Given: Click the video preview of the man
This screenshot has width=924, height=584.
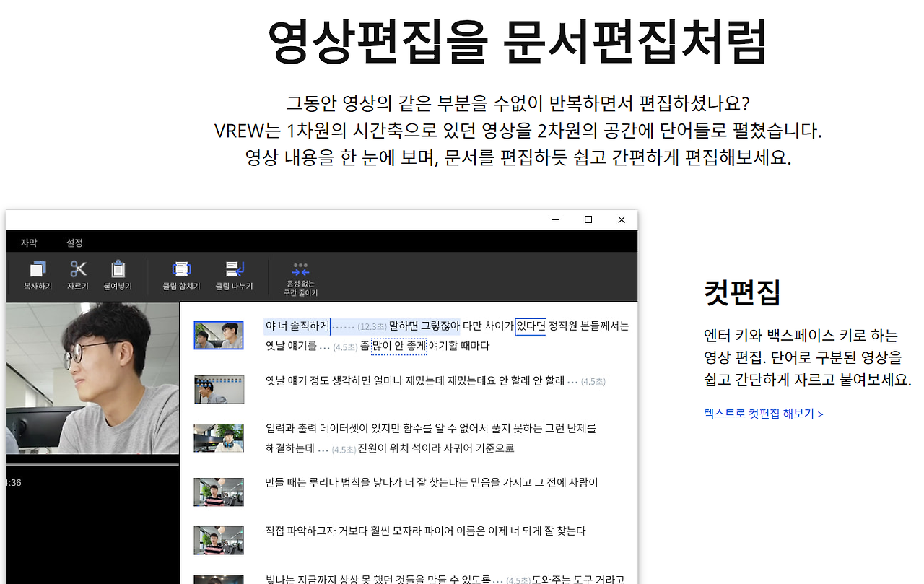Looking at the screenshot, I should coord(92,378).
